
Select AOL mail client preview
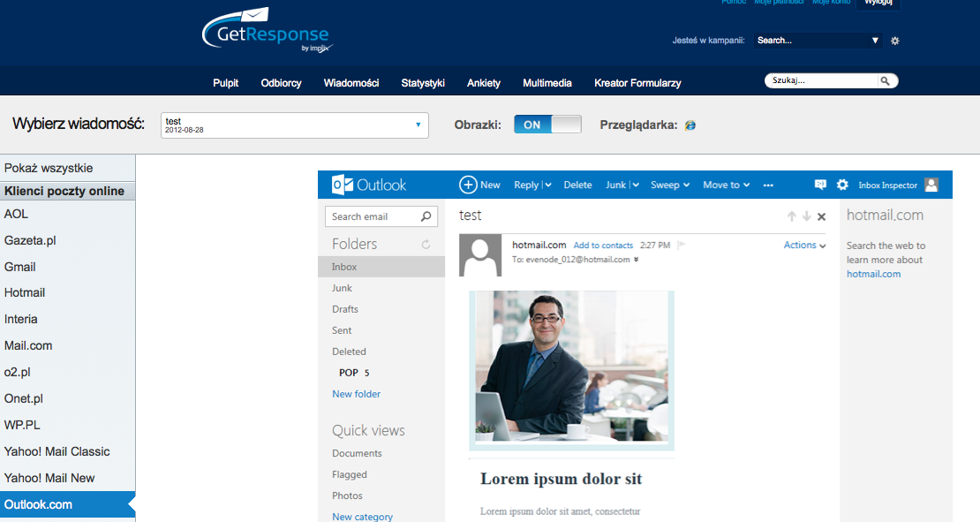(x=67, y=214)
